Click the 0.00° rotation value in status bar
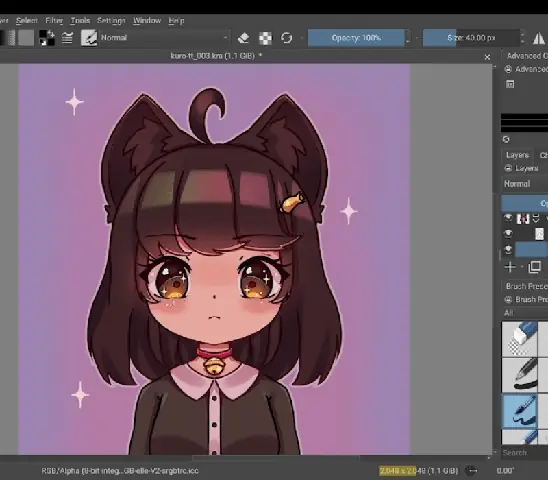This screenshot has width=548, height=480. coord(505,471)
